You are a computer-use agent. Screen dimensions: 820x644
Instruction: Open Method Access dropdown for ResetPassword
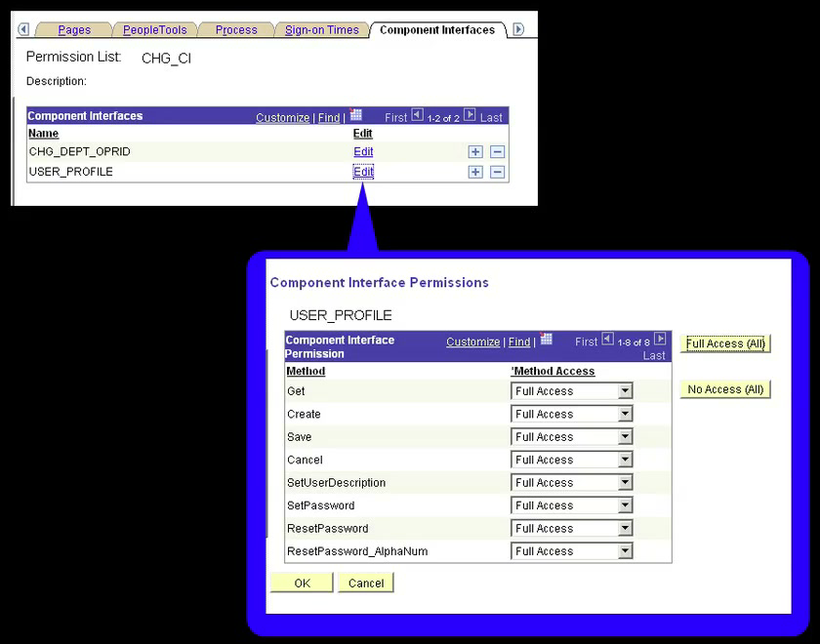pyautogui.click(x=572, y=529)
